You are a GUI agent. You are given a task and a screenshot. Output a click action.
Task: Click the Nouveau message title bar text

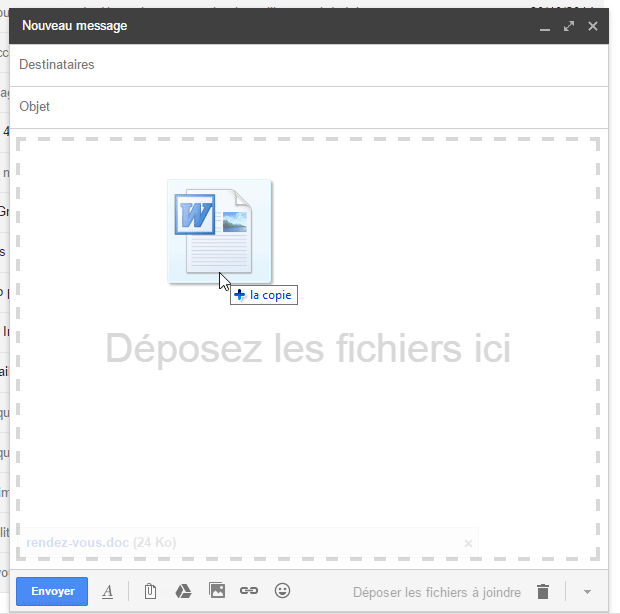[x=75, y=26]
